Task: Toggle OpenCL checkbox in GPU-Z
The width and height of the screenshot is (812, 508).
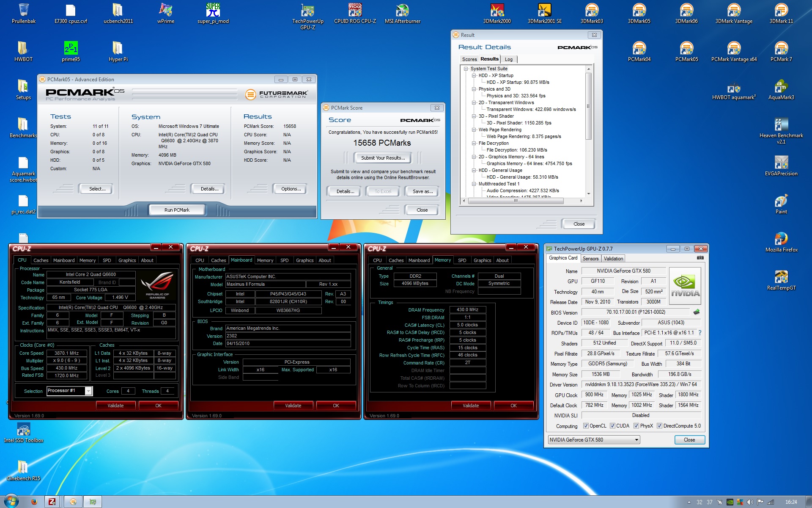Action: (586, 426)
